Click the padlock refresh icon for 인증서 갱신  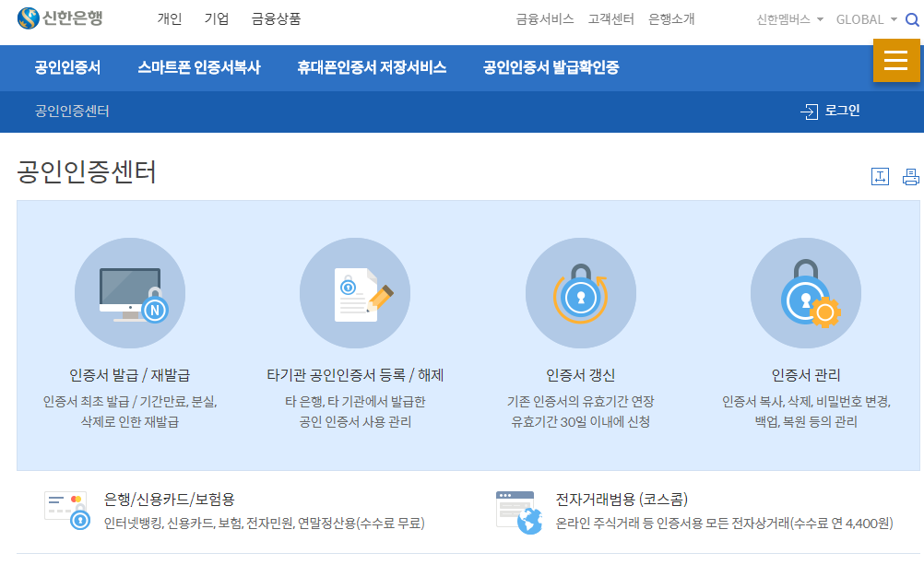580,293
